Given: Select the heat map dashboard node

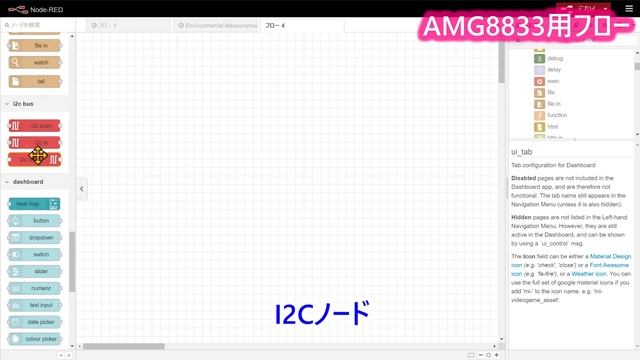Looking at the screenshot, I should pyautogui.click(x=34, y=204).
